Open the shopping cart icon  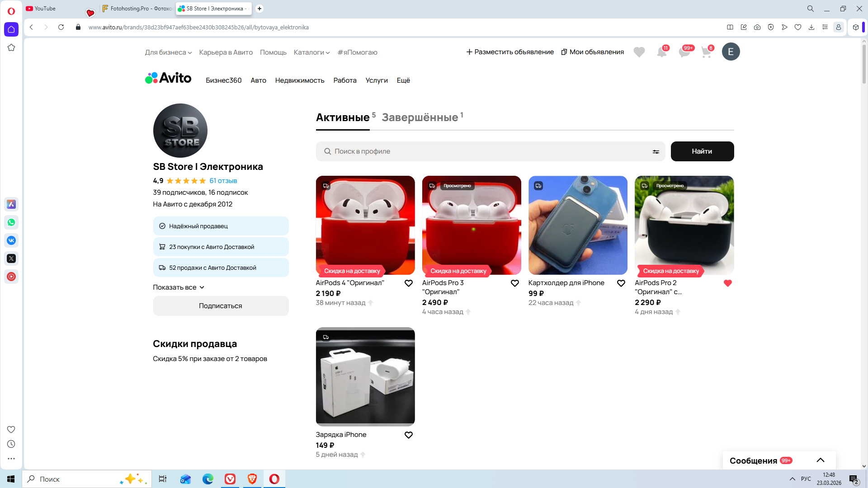(x=706, y=52)
